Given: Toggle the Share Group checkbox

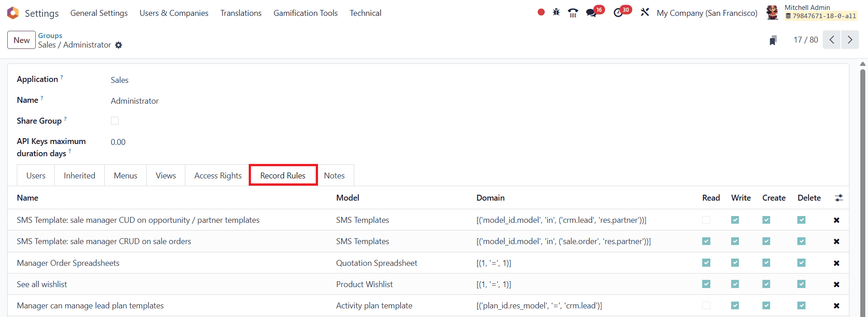Looking at the screenshot, I should click(115, 121).
